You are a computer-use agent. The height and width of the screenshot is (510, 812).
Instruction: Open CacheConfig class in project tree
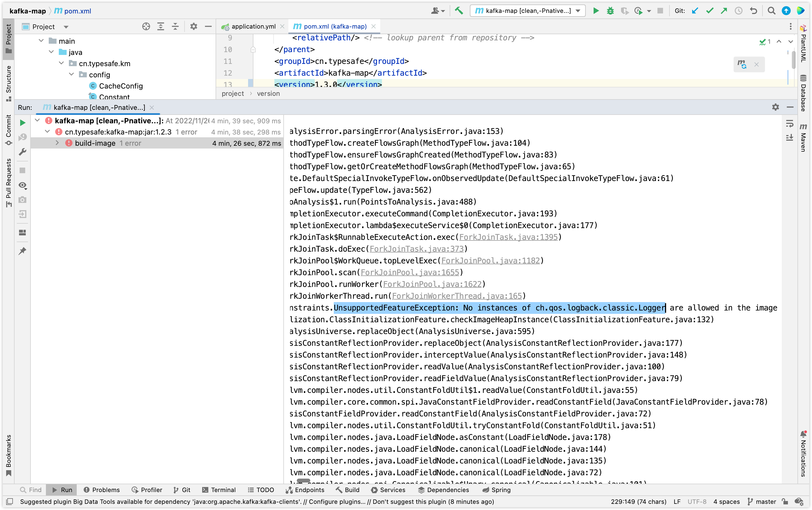pyautogui.click(x=121, y=86)
